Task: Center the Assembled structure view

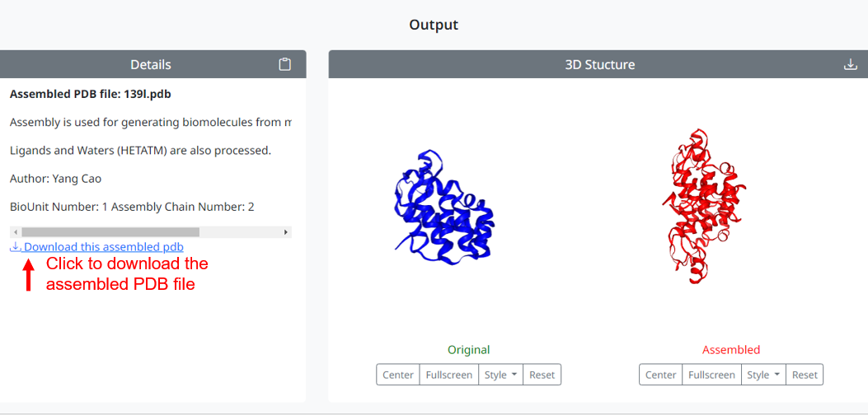Action: pos(660,375)
